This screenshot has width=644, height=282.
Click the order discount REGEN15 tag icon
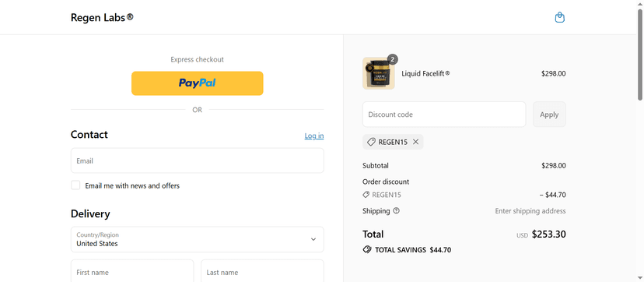pos(366,195)
